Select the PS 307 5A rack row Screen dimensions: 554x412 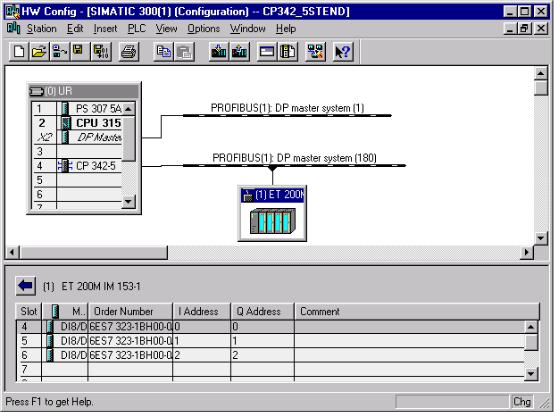tap(77, 108)
